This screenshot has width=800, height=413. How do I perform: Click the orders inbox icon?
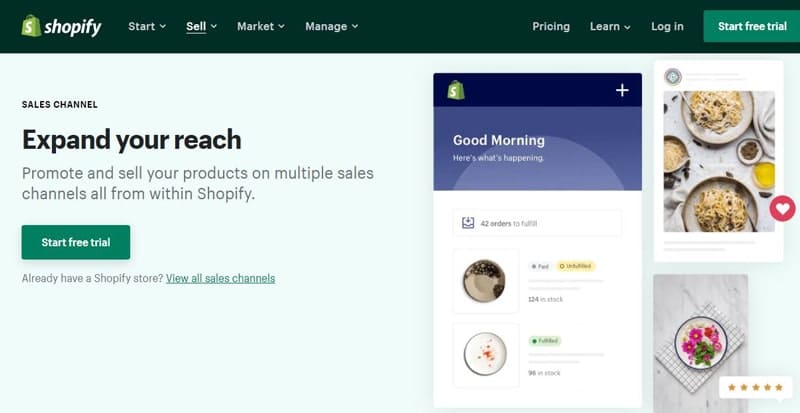coord(468,223)
